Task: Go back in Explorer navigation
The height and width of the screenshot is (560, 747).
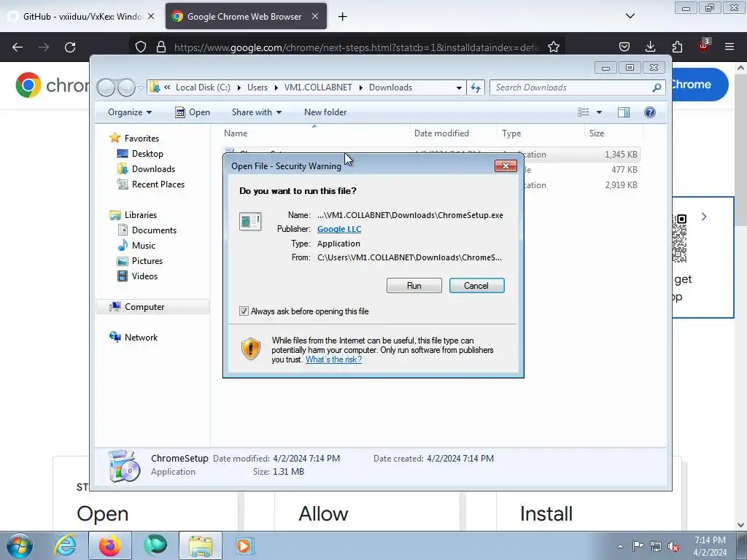Action: (107, 87)
